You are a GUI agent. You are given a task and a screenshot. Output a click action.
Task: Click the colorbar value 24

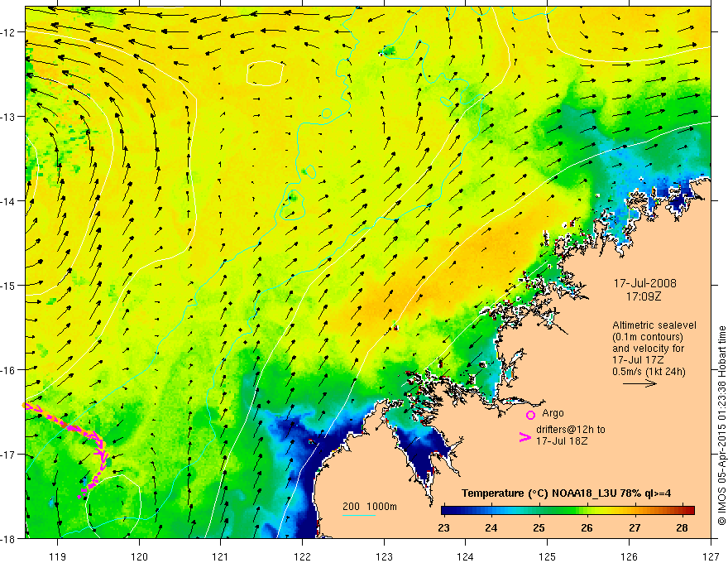click(491, 527)
